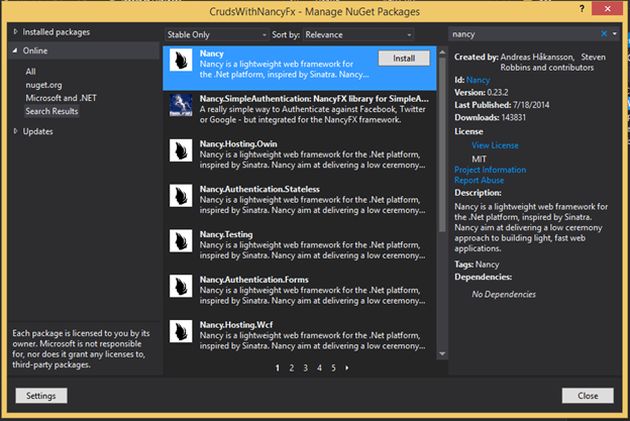630x421 pixels.
Task: Click the Close button at bottom
Action: [587, 396]
